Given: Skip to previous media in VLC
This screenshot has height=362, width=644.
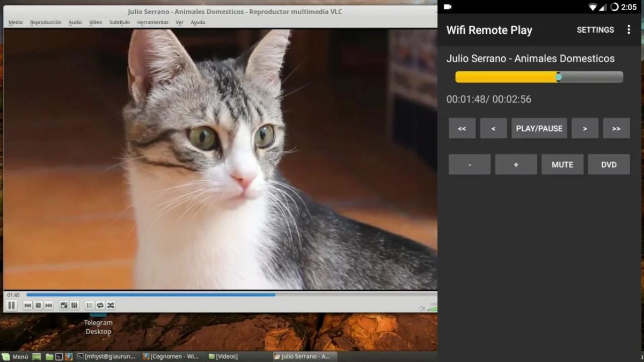Looking at the screenshot, I should point(28,305).
